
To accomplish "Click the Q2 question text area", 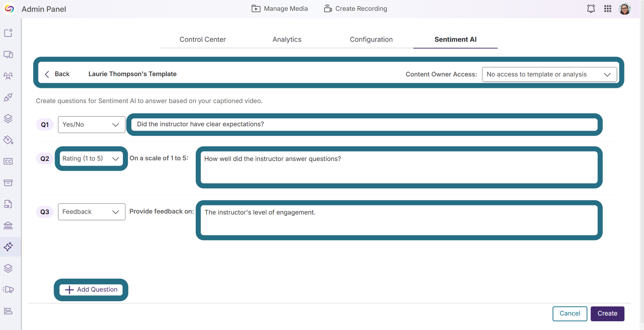I will (x=399, y=167).
